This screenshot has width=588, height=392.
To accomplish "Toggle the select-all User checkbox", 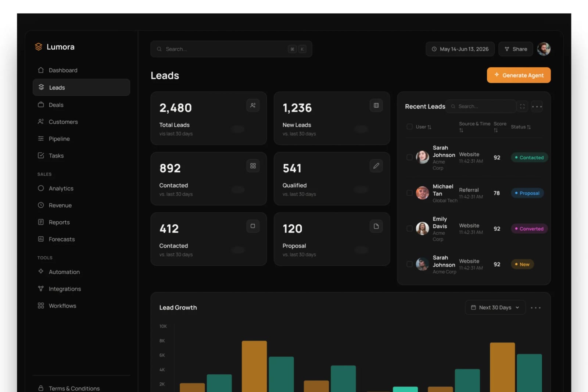I will point(409,126).
